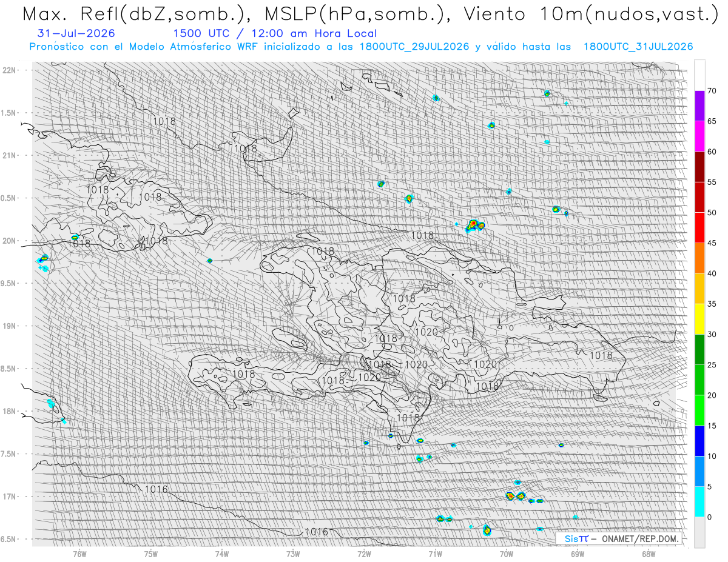
Task: Click the '70' value on the color scale
Action: pos(712,91)
